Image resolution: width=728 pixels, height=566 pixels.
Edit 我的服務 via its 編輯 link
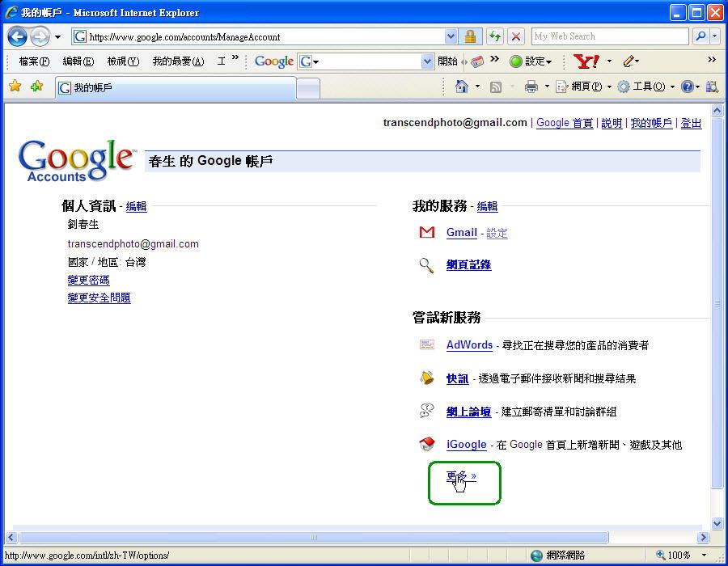[487, 206]
